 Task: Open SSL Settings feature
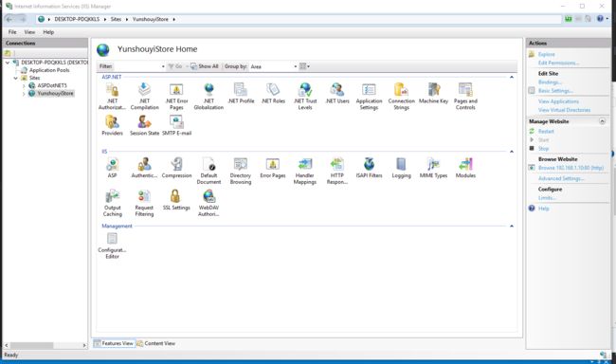pyautogui.click(x=176, y=200)
